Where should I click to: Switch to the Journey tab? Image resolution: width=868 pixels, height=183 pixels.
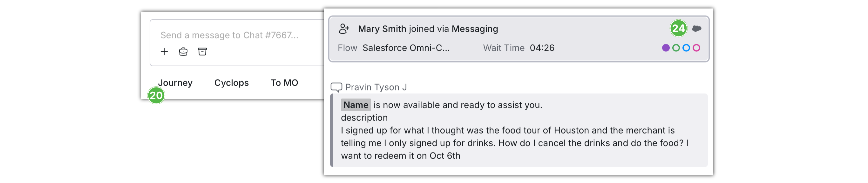175,83
